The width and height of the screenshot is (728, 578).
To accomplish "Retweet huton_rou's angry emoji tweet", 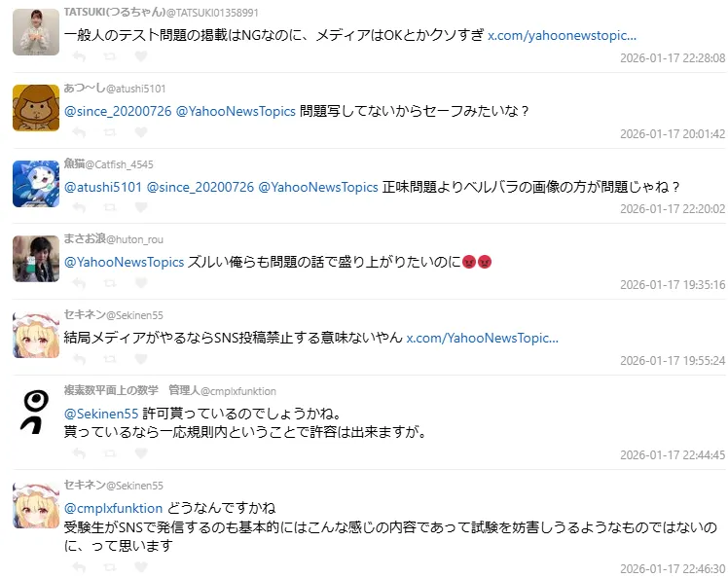I will [x=110, y=283].
